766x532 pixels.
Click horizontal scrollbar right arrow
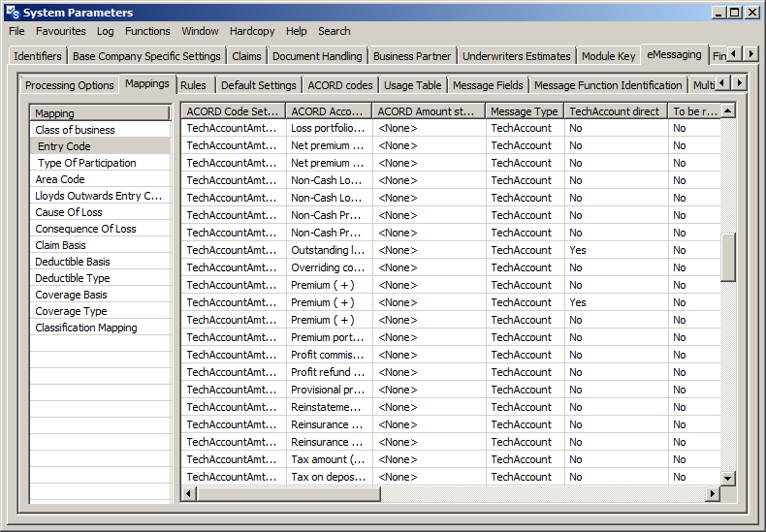click(713, 494)
